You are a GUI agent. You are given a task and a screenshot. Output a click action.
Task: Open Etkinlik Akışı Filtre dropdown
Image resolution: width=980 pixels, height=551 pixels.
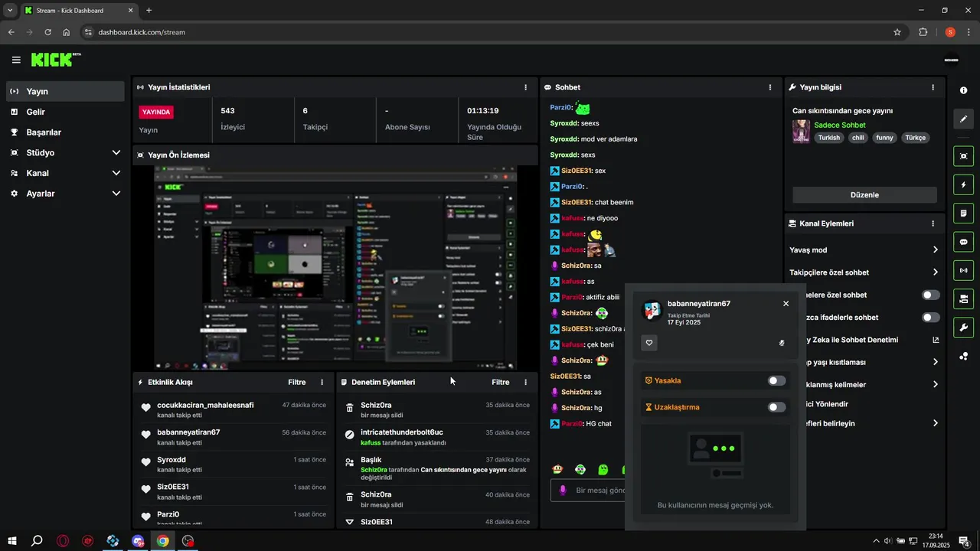pos(296,382)
